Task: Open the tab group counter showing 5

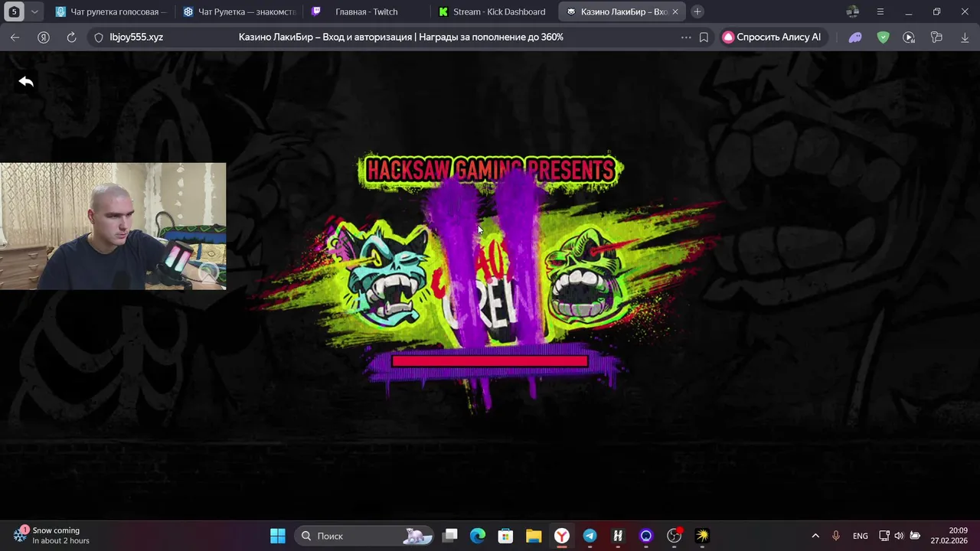Action: 14,11
